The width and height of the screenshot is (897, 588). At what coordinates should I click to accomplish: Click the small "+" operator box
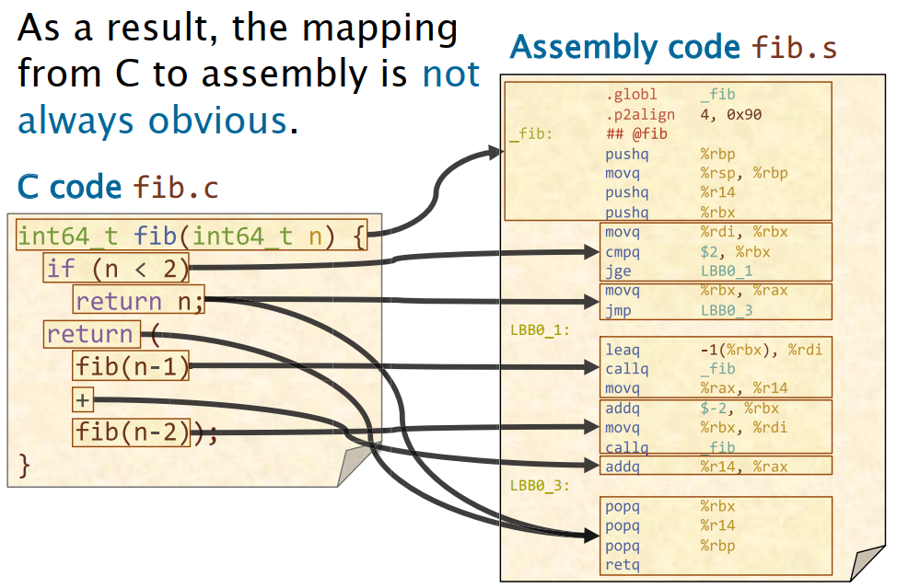(x=83, y=399)
